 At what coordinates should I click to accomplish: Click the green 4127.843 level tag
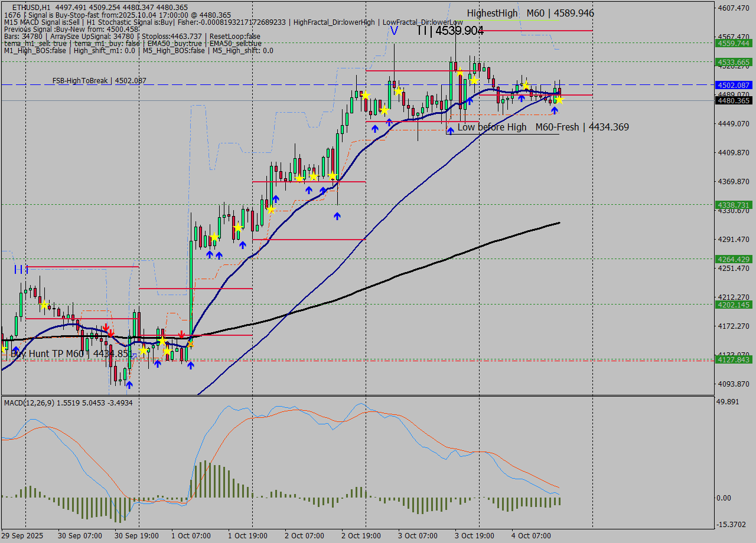click(x=733, y=359)
